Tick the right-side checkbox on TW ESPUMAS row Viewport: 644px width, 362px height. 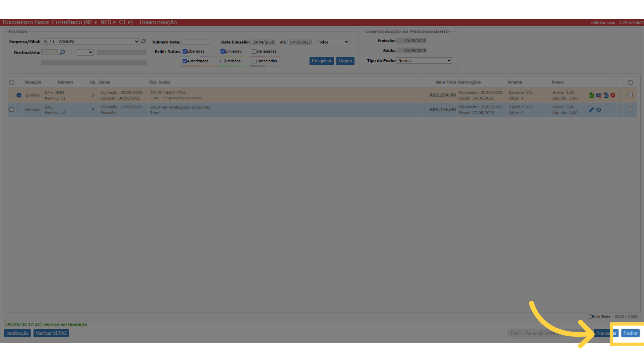tap(630, 95)
